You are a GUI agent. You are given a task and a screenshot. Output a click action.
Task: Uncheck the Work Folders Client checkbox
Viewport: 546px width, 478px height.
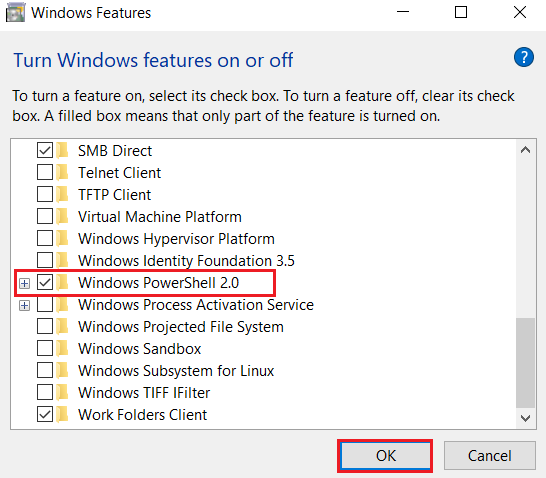point(45,414)
